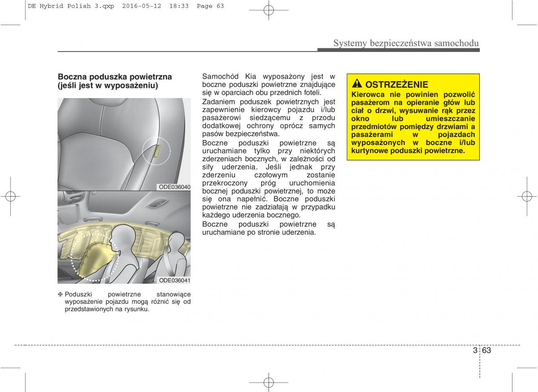538x392 pixels.
Task: Click the image code label ODE036041
Action: click(174, 280)
